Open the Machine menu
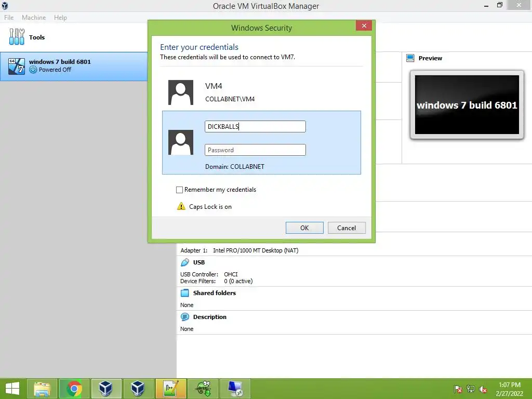532x399 pixels. point(34,17)
